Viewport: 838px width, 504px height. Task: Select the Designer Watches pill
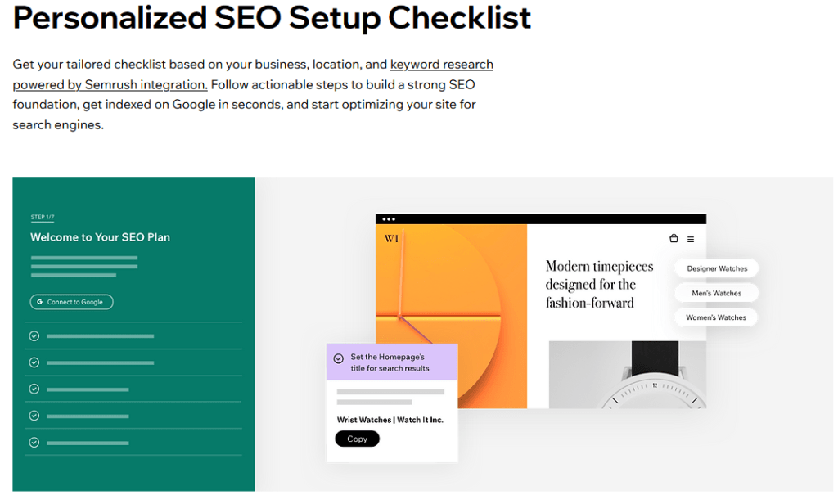point(717,268)
